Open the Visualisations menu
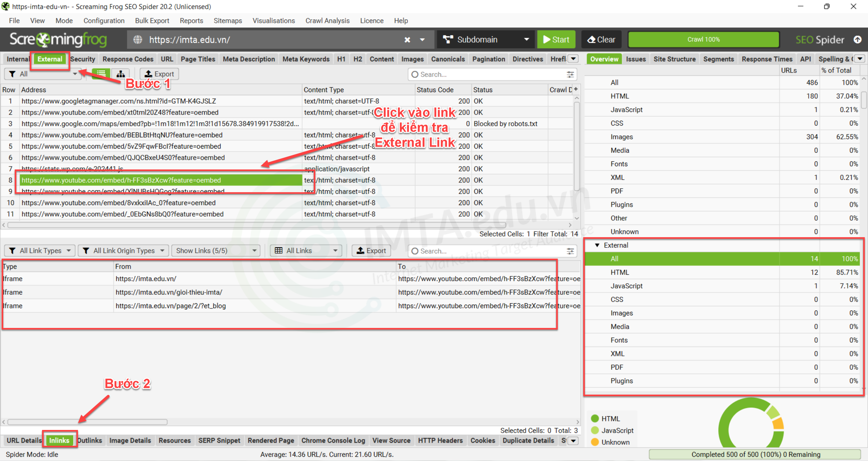The image size is (868, 461). coord(274,21)
